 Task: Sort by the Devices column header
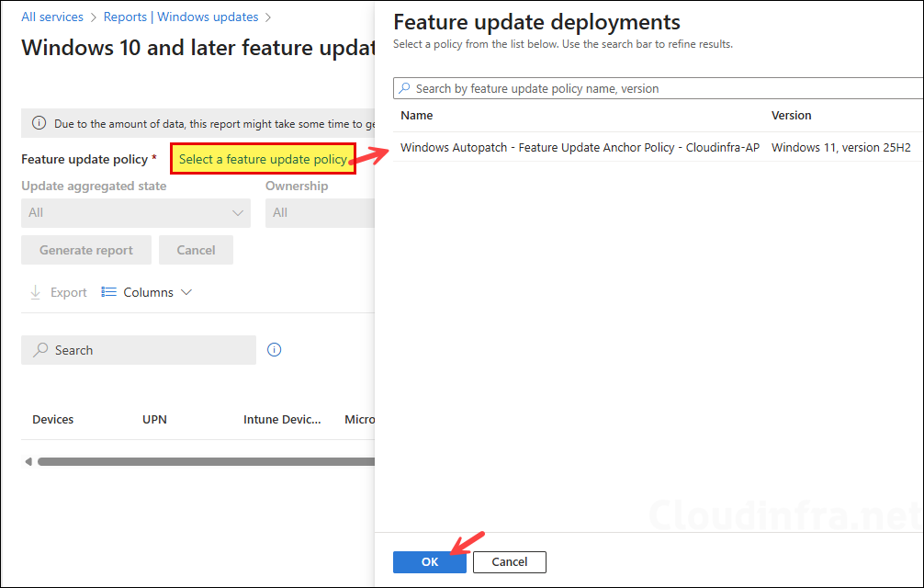[52, 419]
